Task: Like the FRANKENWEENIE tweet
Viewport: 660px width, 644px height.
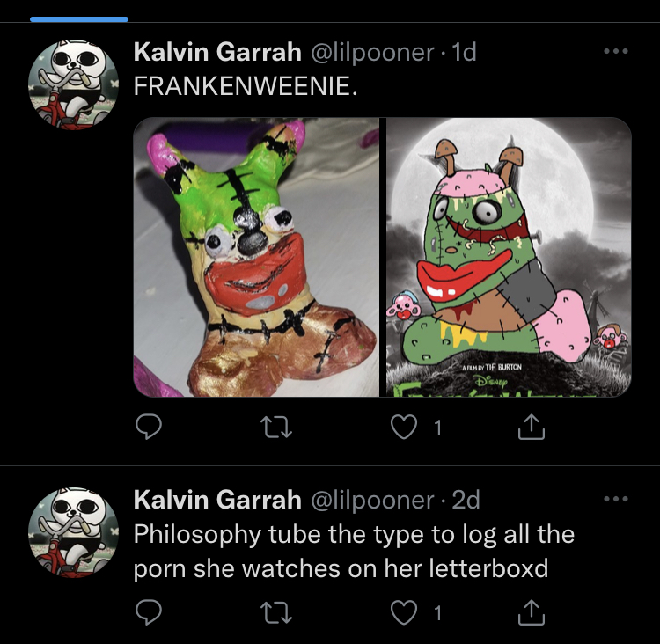Action: click(404, 427)
